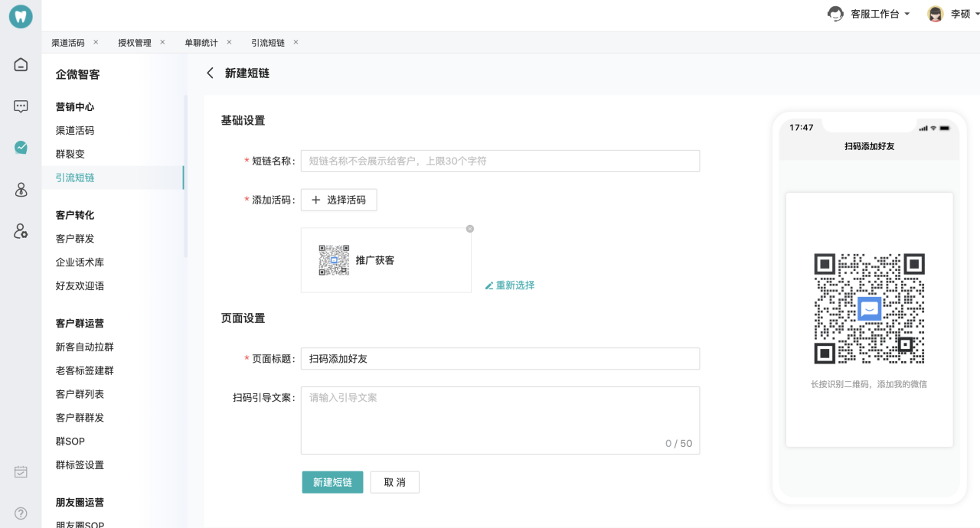This screenshot has width=980, height=528.
Task: Click the user avatar of 李硕
Action: point(935,14)
